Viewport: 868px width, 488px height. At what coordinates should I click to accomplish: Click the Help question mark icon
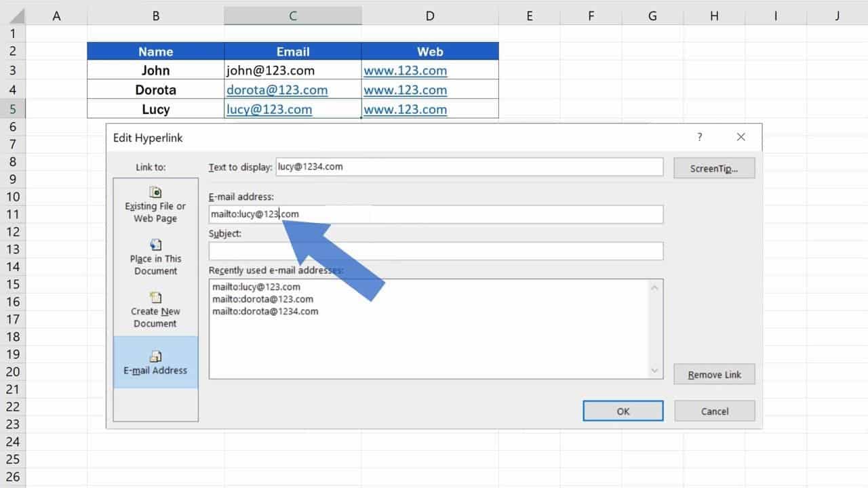tap(699, 137)
